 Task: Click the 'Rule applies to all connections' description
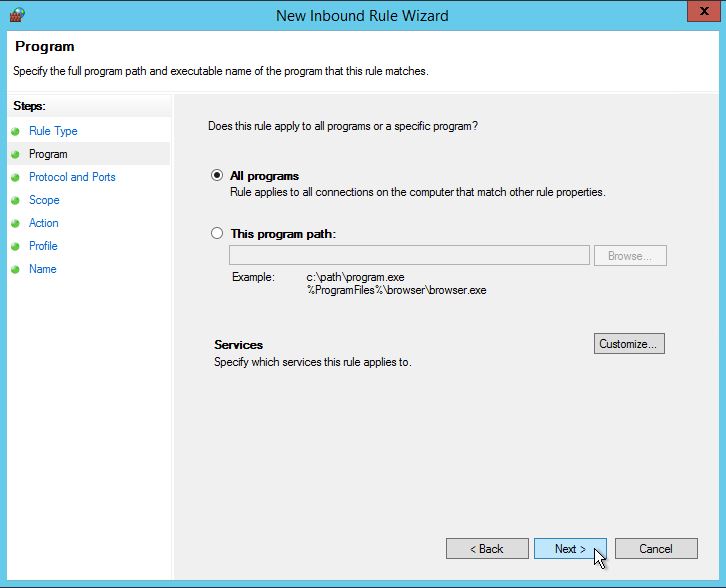point(418,192)
